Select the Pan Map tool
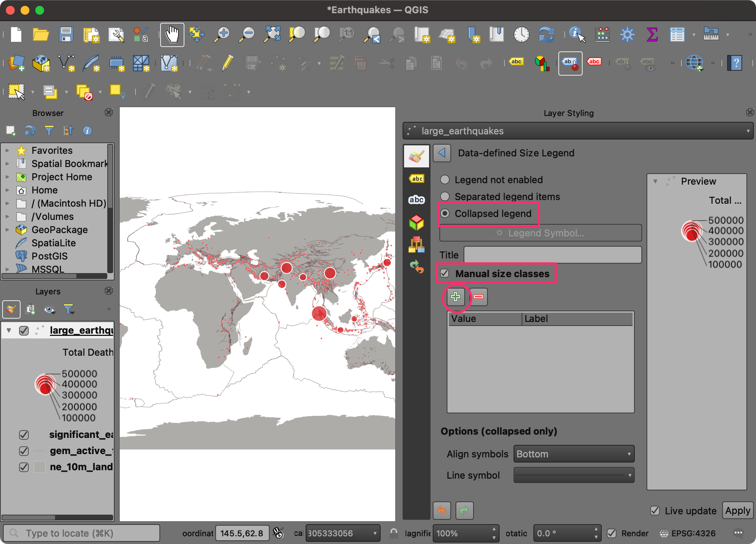This screenshot has height=544, width=756. 173,36
